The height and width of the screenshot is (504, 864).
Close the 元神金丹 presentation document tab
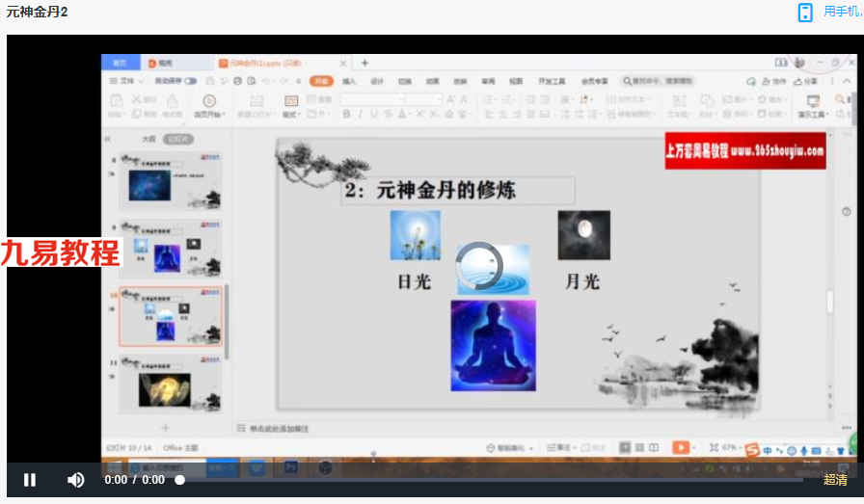pos(342,64)
